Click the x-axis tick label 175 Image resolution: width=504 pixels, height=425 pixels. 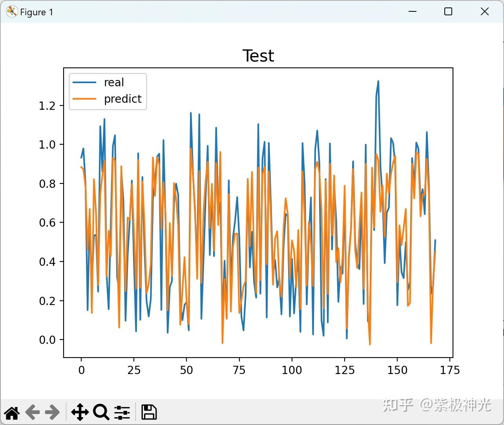(x=450, y=370)
